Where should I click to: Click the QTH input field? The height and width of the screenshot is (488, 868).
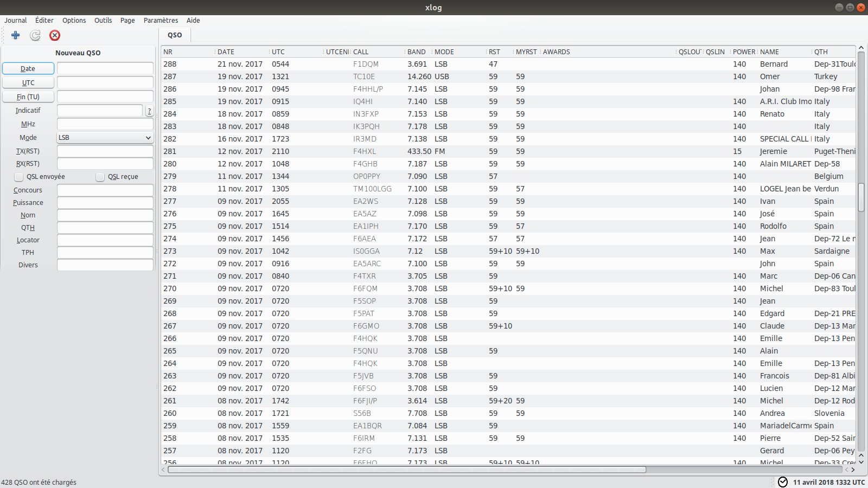(x=105, y=228)
